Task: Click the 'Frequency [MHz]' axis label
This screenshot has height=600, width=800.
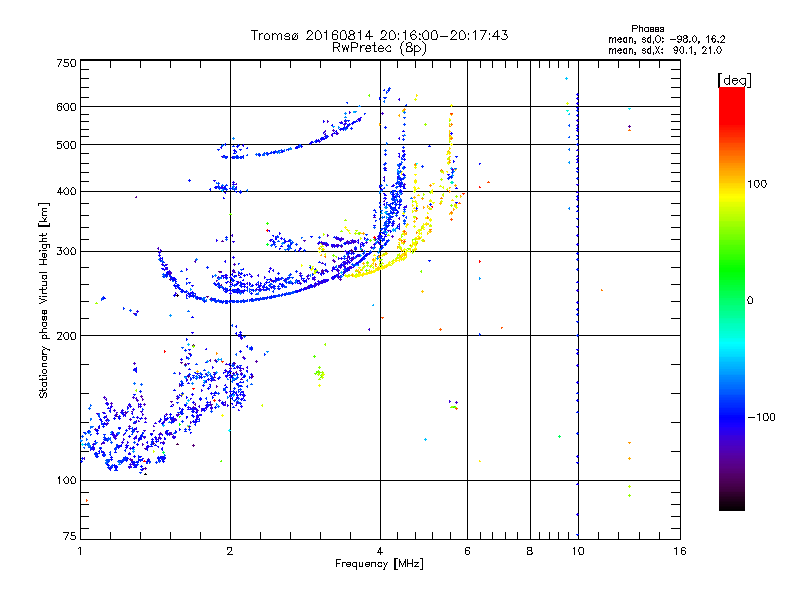Action: pyautogui.click(x=379, y=564)
